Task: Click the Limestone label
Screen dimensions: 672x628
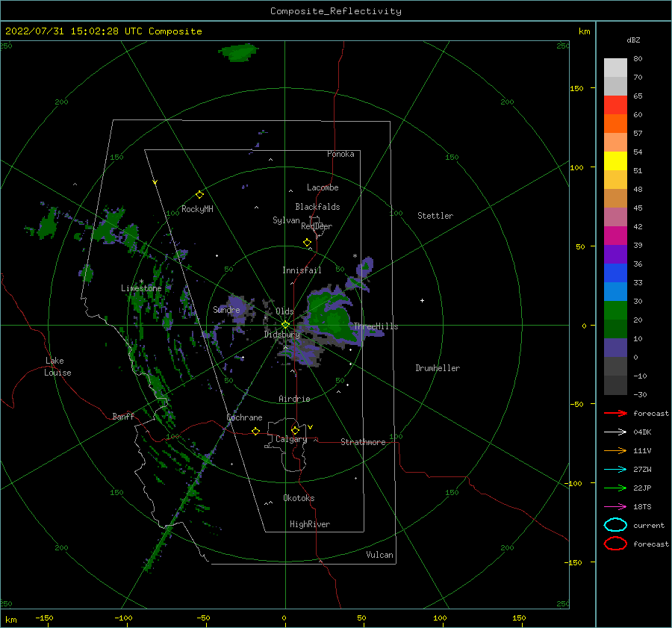Action: click(x=141, y=288)
